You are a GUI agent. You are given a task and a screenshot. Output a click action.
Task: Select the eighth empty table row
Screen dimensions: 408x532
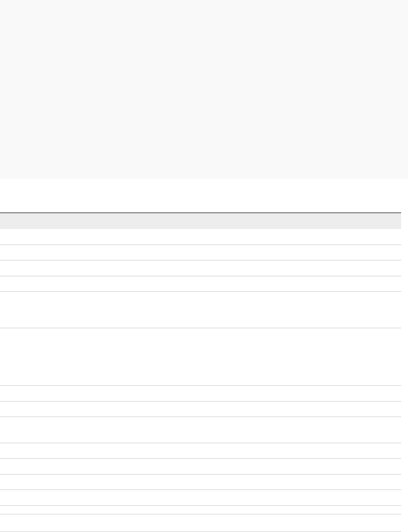pyautogui.click(x=201, y=409)
